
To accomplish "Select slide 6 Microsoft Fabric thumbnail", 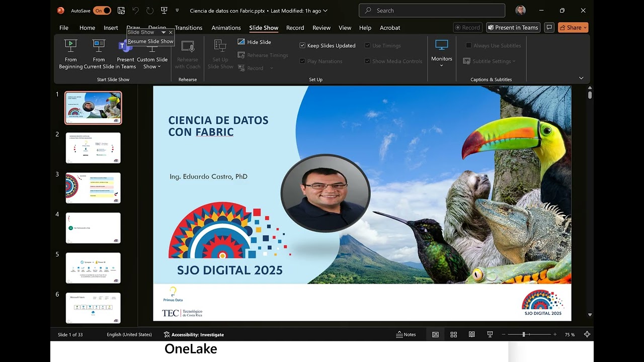I will pyautogui.click(x=93, y=308).
